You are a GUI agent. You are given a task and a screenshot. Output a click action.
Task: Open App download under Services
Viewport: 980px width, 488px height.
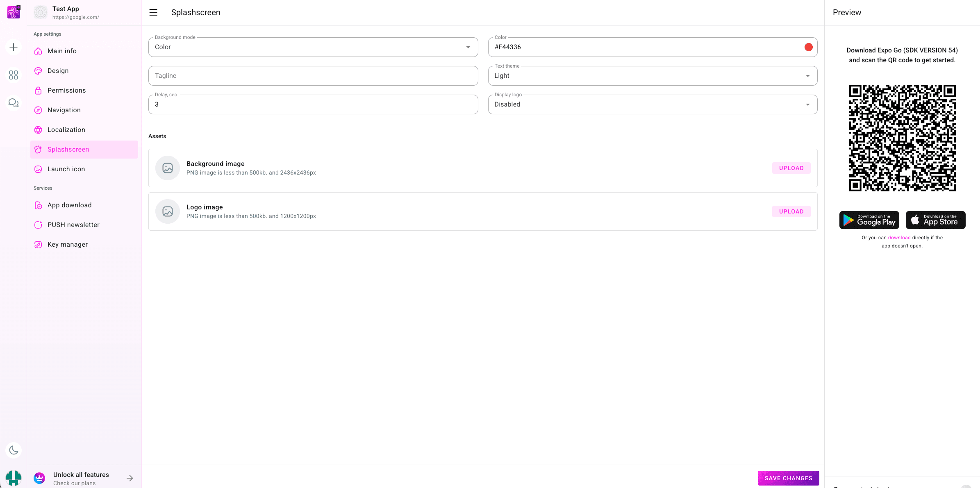pyautogui.click(x=84, y=205)
